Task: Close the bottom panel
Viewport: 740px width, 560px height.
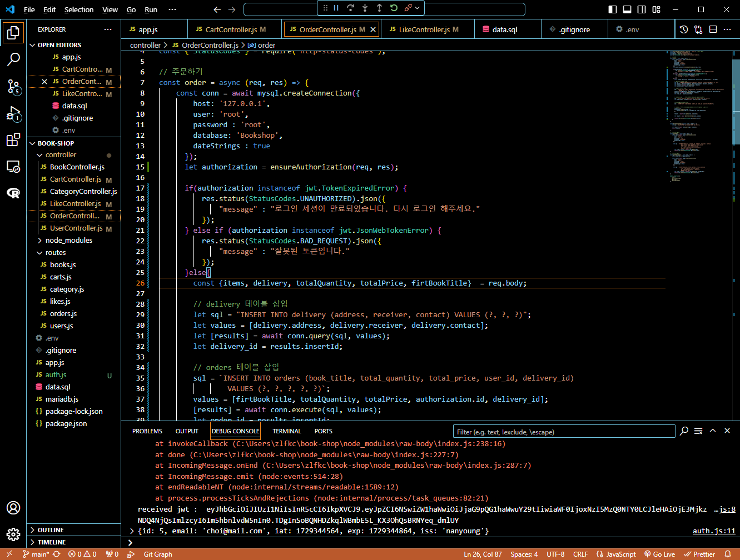Action: 727,431
